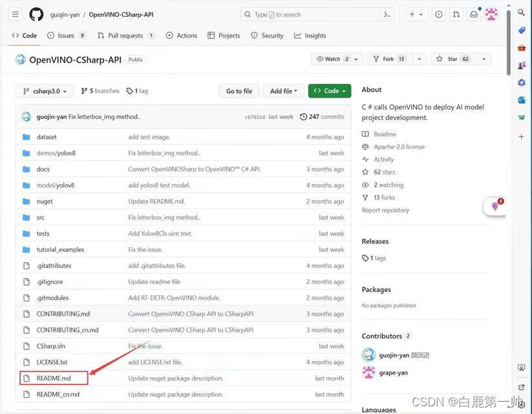Open contributor guojin-yan profile

tap(396, 355)
